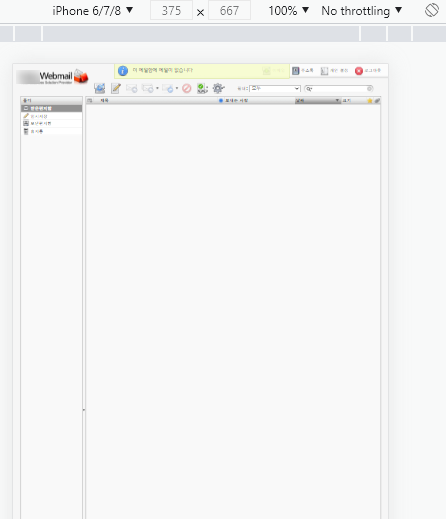The width and height of the screenshot is (446, 519).
Task: Click the blue info icon in notification
Action: 123,71
